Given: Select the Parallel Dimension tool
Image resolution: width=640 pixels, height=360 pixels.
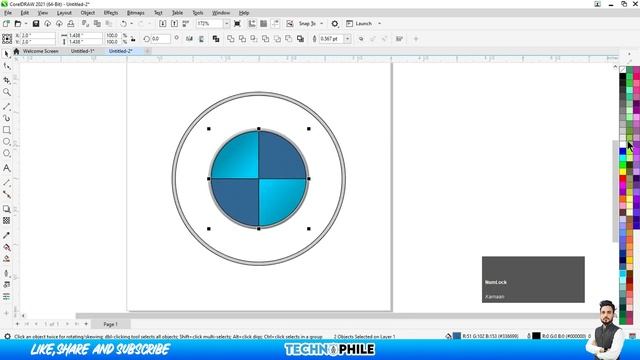Looking at the screenshot, I should [7, 182].
